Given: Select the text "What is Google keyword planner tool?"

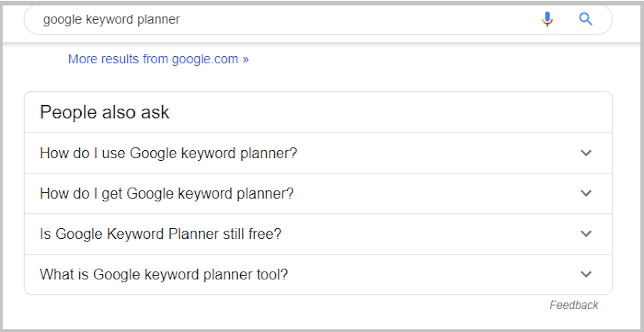Looking at the screenshot, I should pyautogui.click(x=164, y=275).
